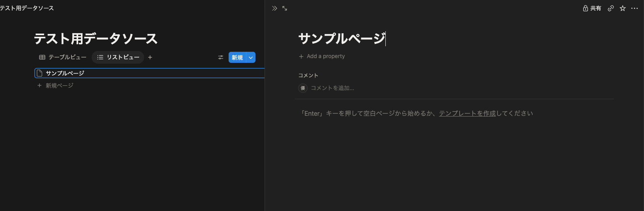Click the テスト用データソース breadcrumb at top
This screenshot has width=644, height=211.
coord(27,8)
